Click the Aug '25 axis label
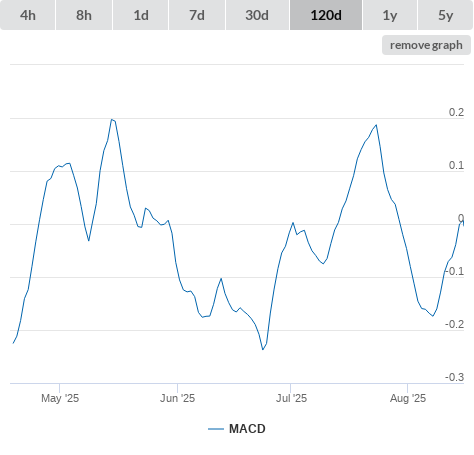This screenshot has width=474, height=455. (408, 398)
